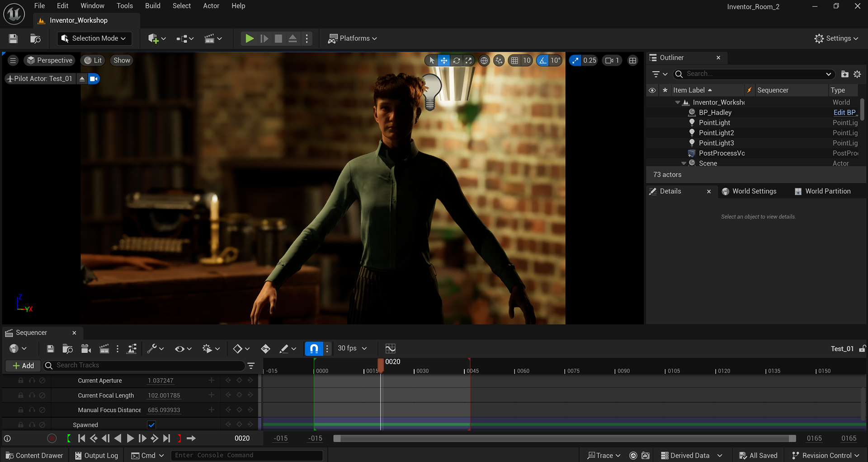Viewport: 868px width, 462px height.
Task: Click the Sequencer record button
Action: point(52,438)
